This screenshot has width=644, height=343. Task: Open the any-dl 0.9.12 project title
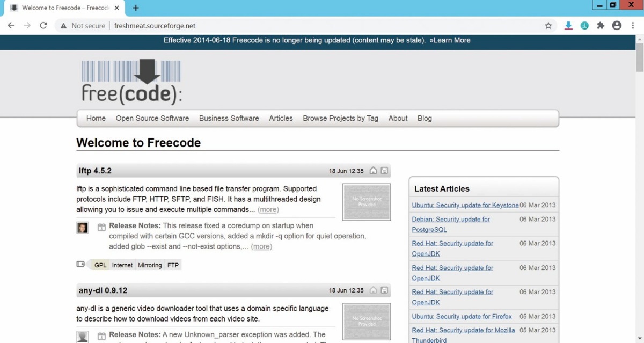(x=103, y=290)
